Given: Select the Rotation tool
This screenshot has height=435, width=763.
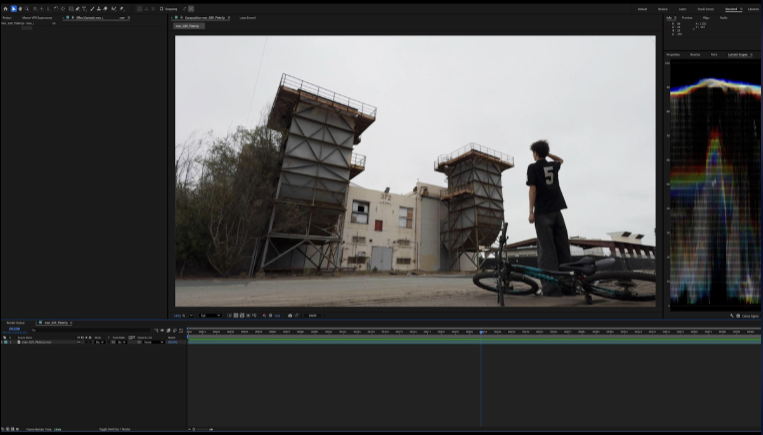Looking at the screenshot, I should coord(56,9).
